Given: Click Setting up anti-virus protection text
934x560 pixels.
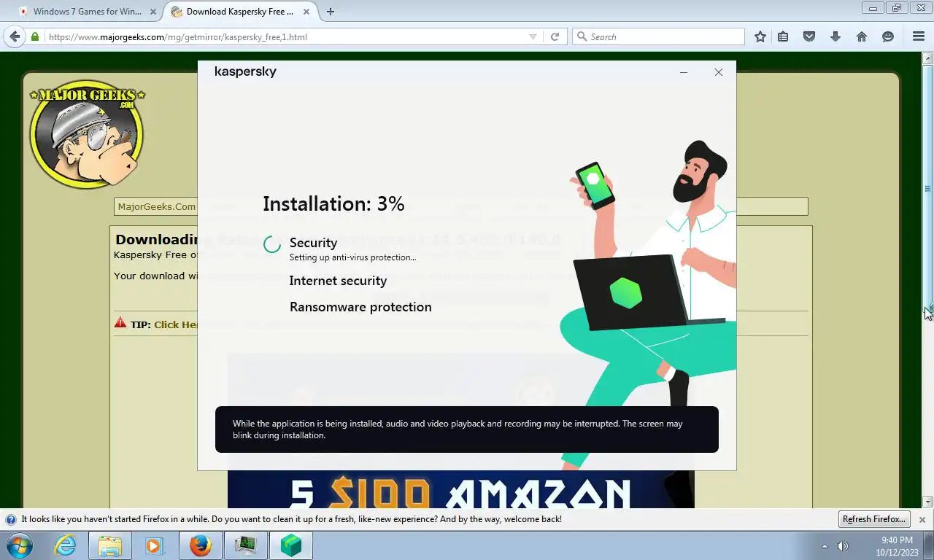Looking at the screenshot, I should 352,257.
